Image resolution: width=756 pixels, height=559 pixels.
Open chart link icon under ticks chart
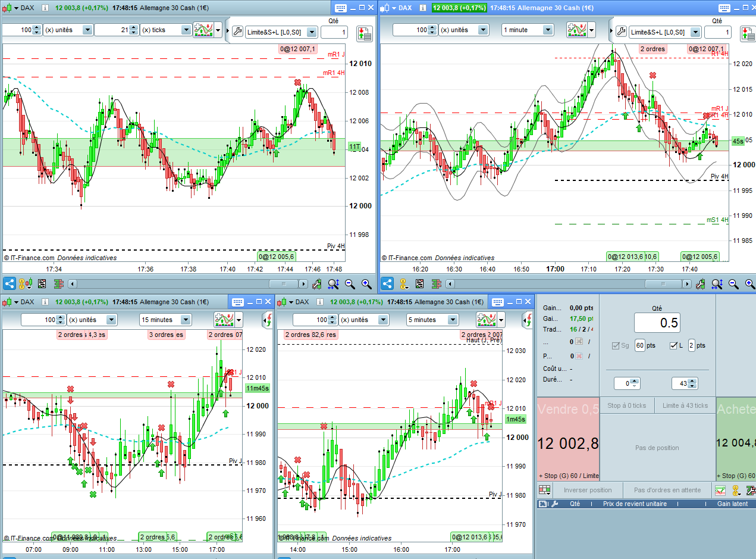(25, 284)
